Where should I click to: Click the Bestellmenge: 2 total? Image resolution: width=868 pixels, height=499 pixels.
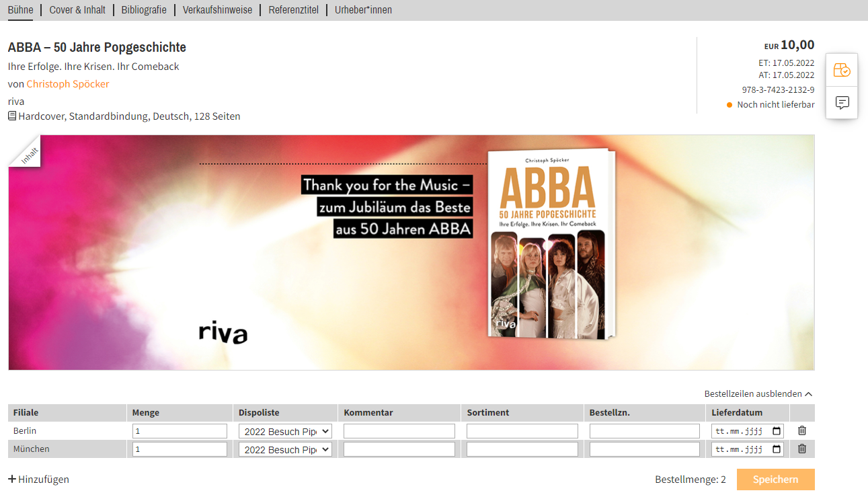click(x=691, y=479)
